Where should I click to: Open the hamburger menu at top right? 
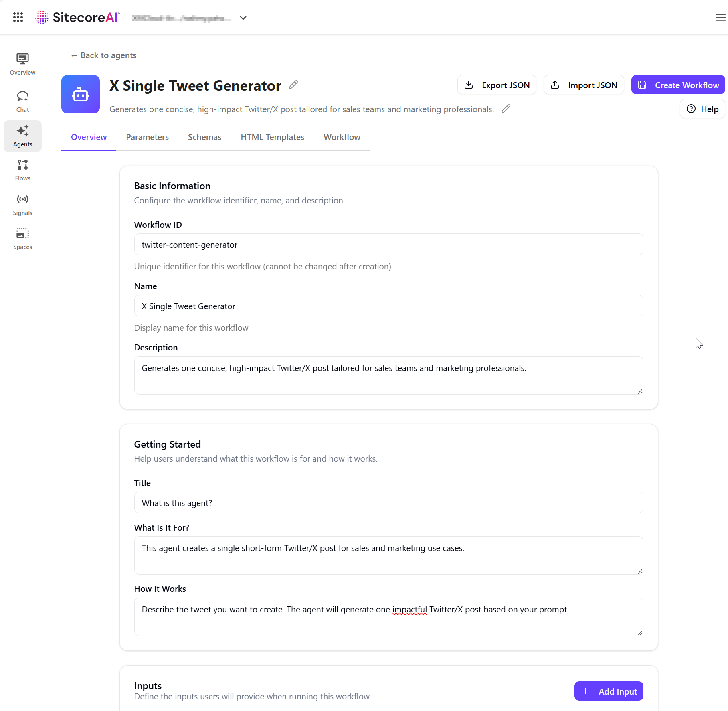point(720,17)
